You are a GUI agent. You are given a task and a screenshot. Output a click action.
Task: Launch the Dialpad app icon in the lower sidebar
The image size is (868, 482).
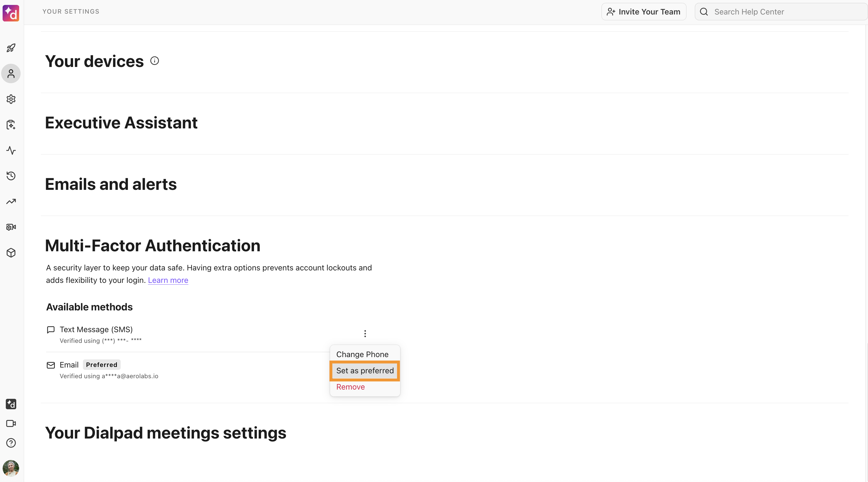[x=11, y=404]
